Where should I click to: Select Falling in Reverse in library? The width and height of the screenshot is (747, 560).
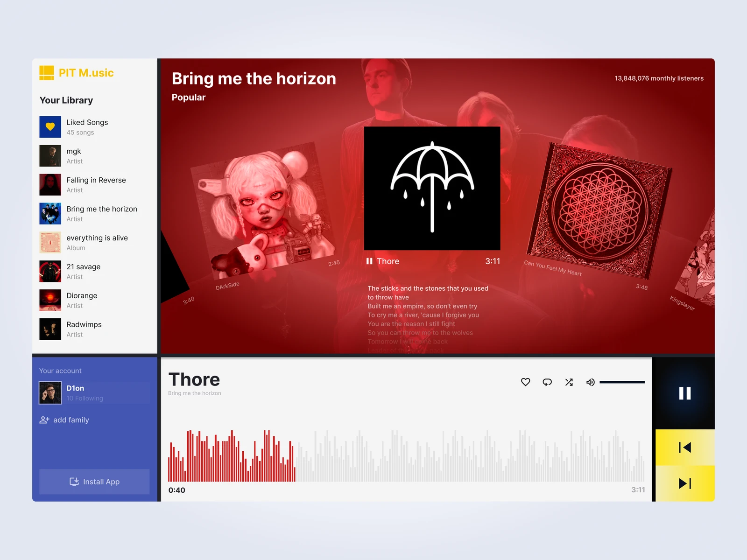pos(94,185)
